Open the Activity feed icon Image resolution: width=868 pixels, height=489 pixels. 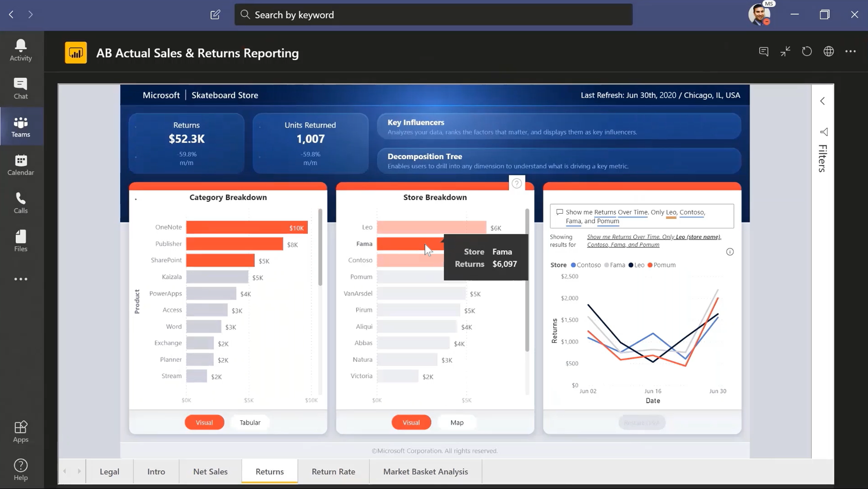pos(21,50)
